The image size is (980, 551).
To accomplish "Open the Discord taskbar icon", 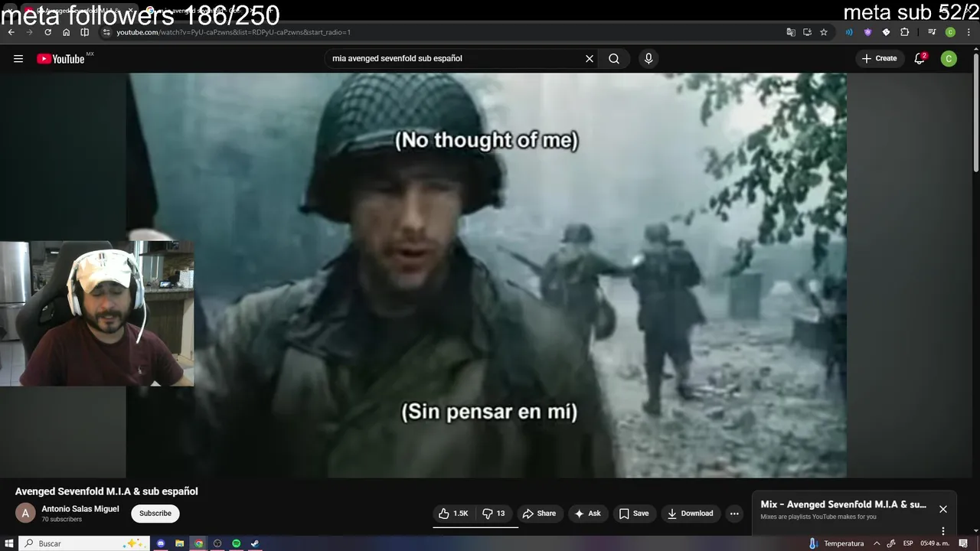I will pyautogui.click(x=162, y=543).
